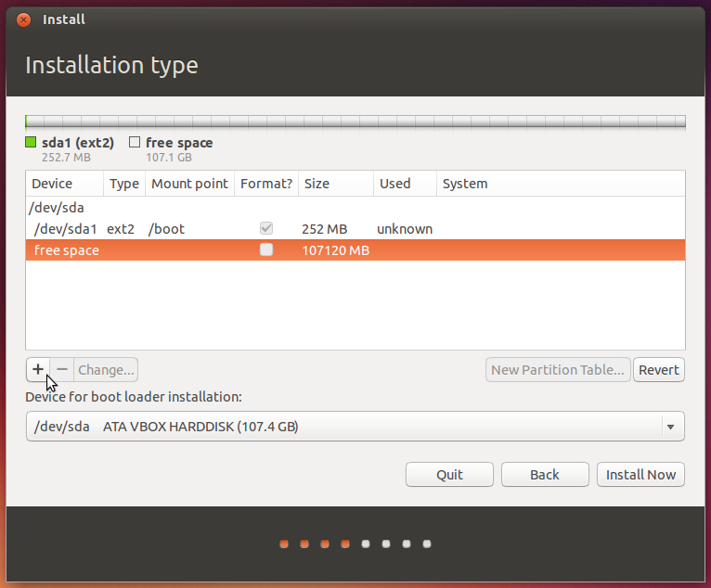The image size is (711, 588).
Task: Select the free space row
Action: click(x=355, y=250)
